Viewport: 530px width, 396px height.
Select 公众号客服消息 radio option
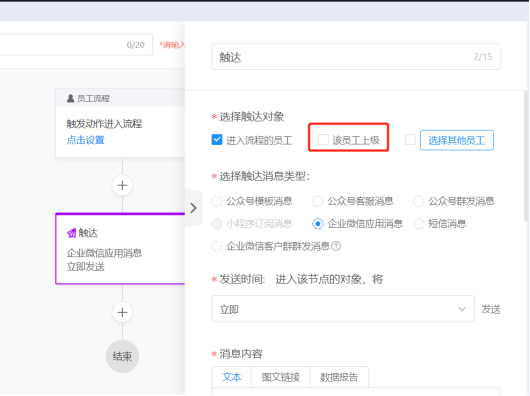tap(318, 201)
